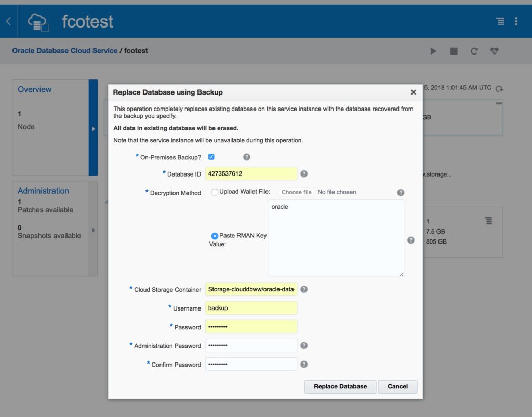Click refresh icon next to UTC timestamp
This screenshot has width=532, height=417.
coord(499,89)
